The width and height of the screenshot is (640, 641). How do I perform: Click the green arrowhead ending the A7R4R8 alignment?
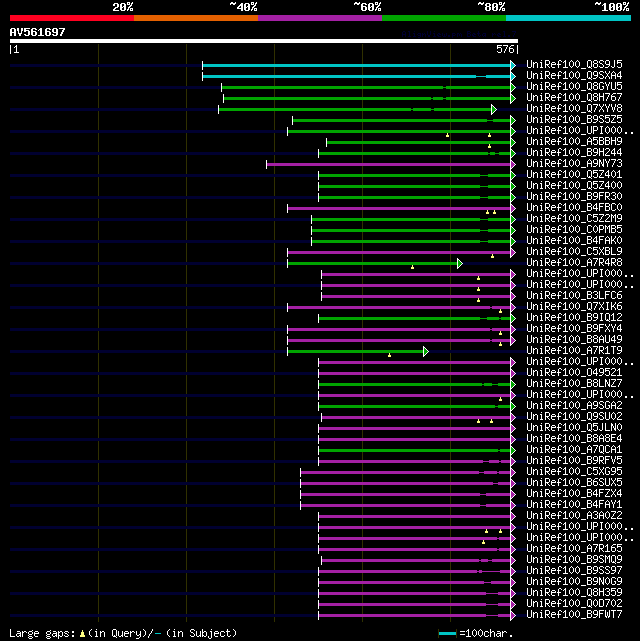460,264
